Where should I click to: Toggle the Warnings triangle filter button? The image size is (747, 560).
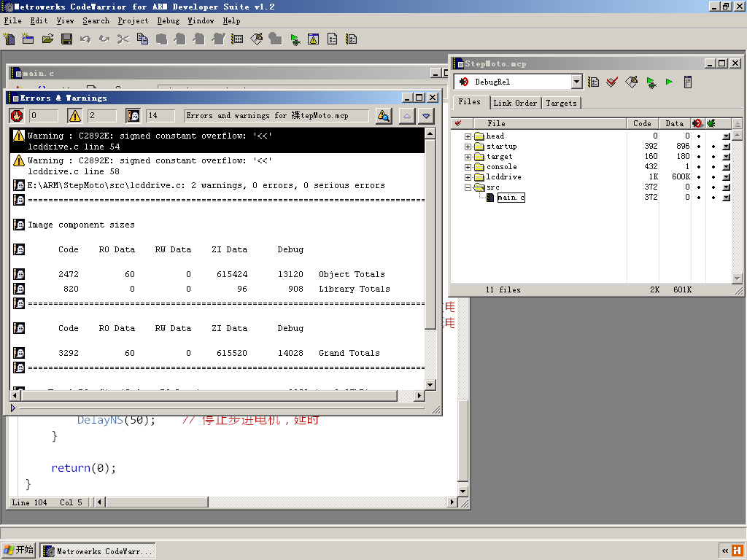coord(75,116)
